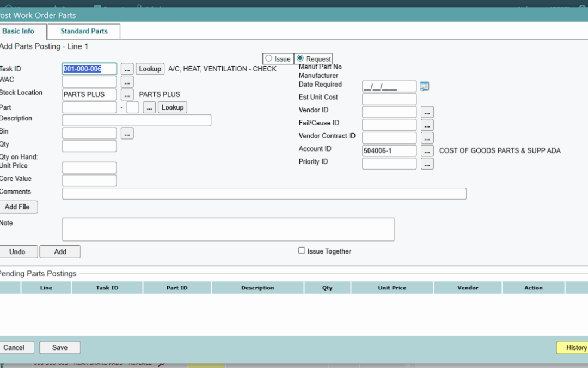Open the Vendor ID browse ellipsis
This screenshot has width=588, height=368.
pos(427,112)
